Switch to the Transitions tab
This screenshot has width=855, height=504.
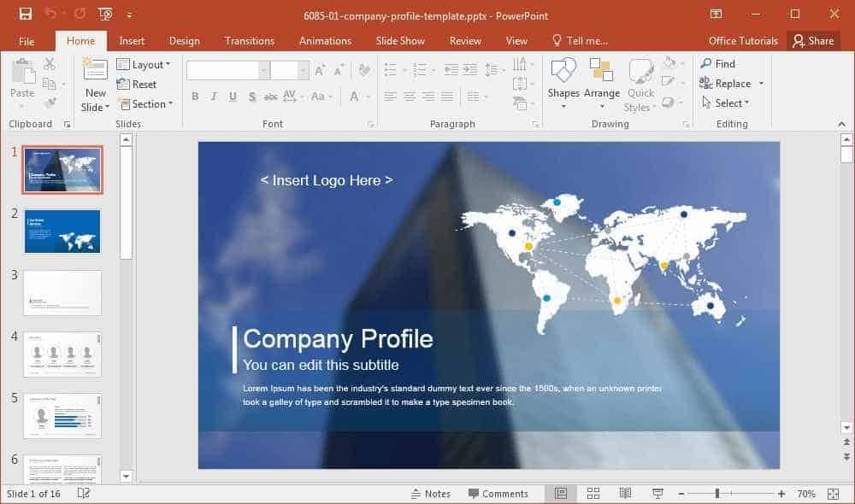[x=250, y=41]
